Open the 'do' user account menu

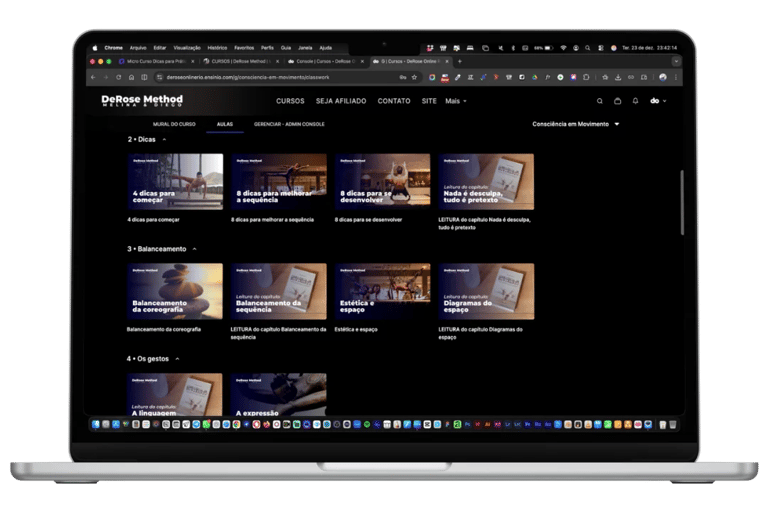click(x=658, y=101)
